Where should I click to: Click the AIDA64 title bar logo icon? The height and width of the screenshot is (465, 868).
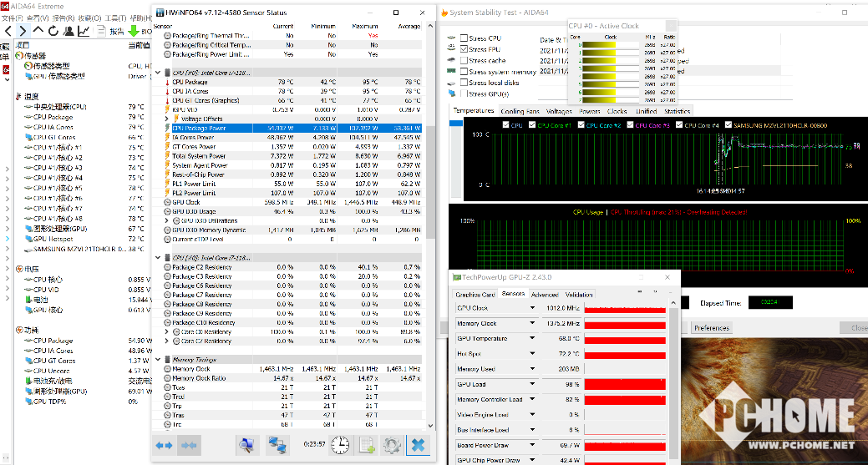point(5,6)
